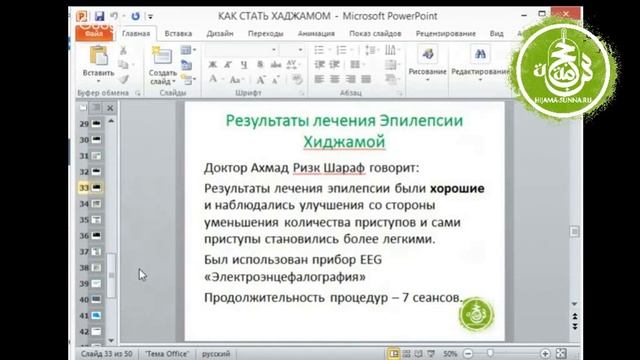The width and height of the screenshot is (640, 360).
Task: Toggle Underline (Ч) formatting
Action: click(244, 64)
